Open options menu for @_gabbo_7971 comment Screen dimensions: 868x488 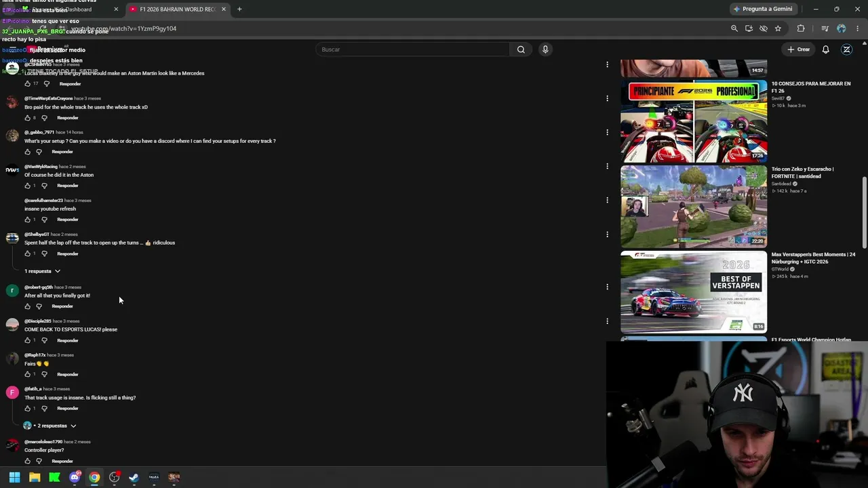tap(607, 132)
